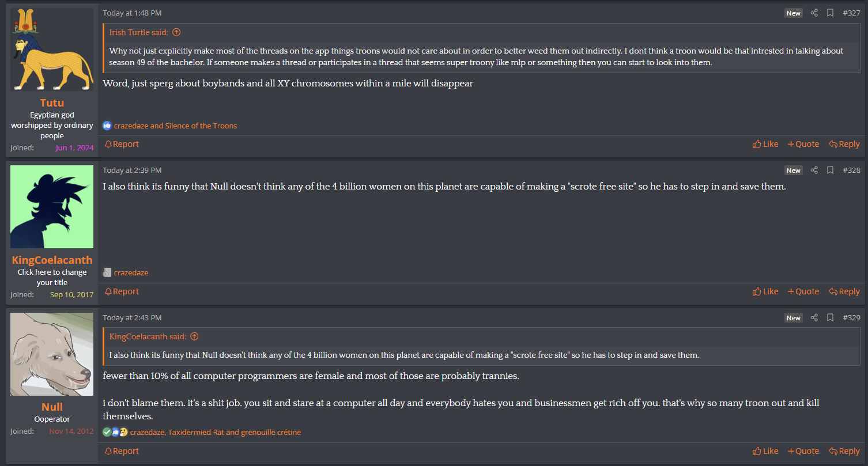Quote Null's post #329
868x466 pixels.
pyautogui.click(x=803, y=451)
